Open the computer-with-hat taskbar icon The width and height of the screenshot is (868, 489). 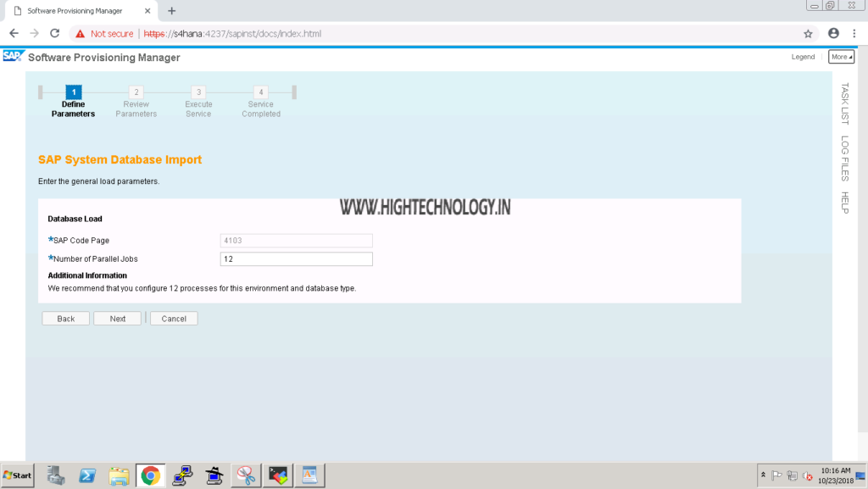214,475
